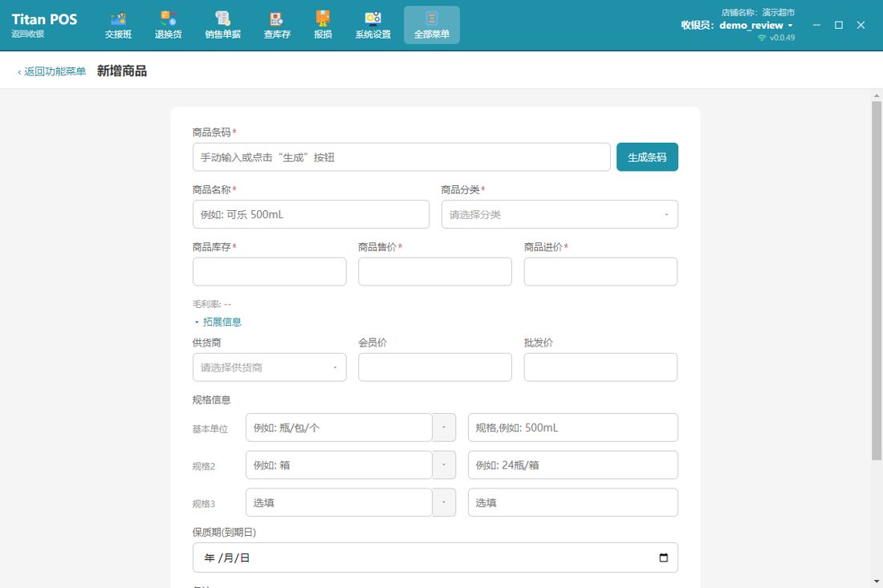Viewport: 883px width, 588px height.
Task: Open the 退换货 returns icon
Action: coord(169,26)
